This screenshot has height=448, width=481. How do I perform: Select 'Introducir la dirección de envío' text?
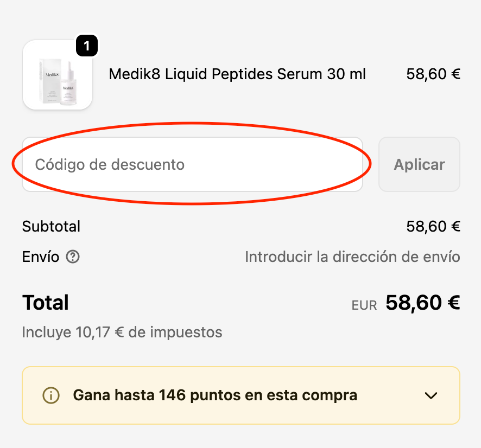point(352,257)
